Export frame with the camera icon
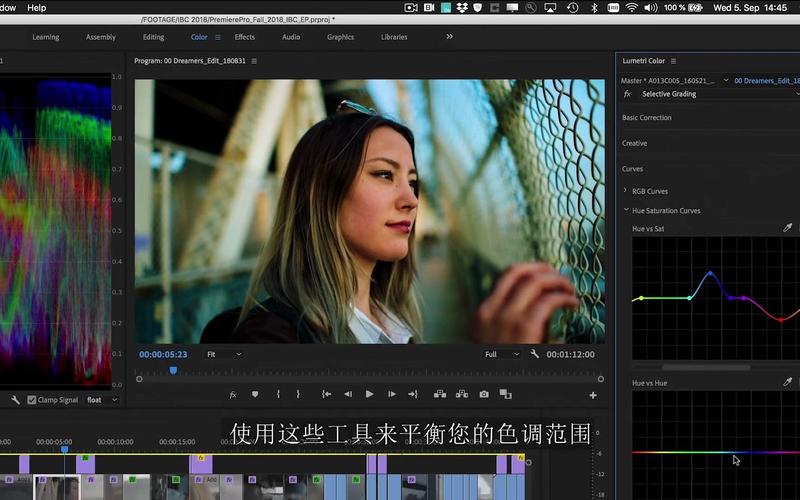The height and width of the screenshot is (500, 800). click(x=484, y=394)
